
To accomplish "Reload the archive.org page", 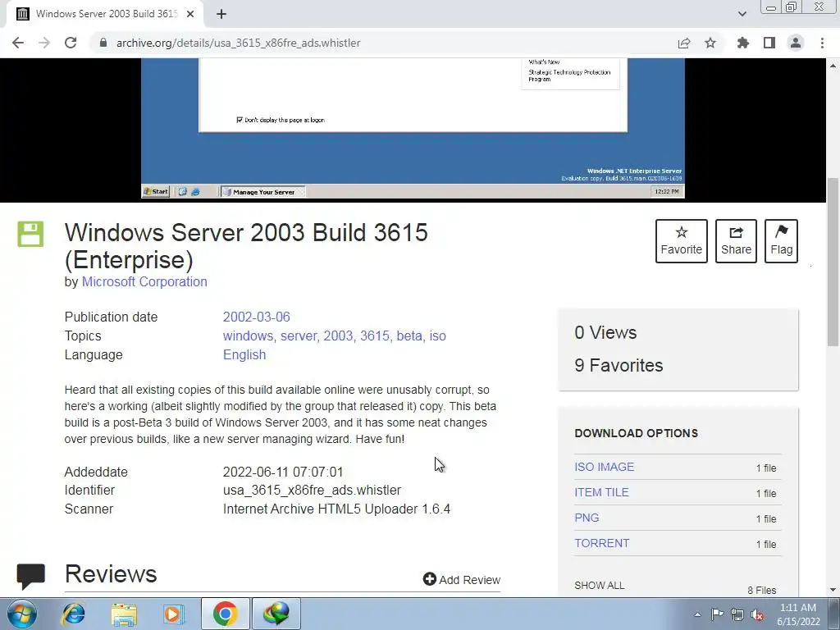I will pyautogui.click(x=71, y=43).
